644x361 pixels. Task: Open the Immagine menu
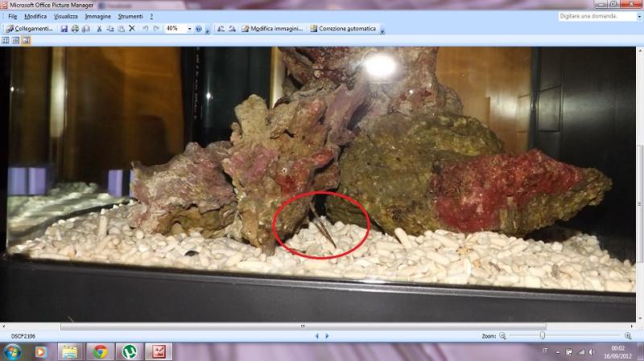coord(97,16)
